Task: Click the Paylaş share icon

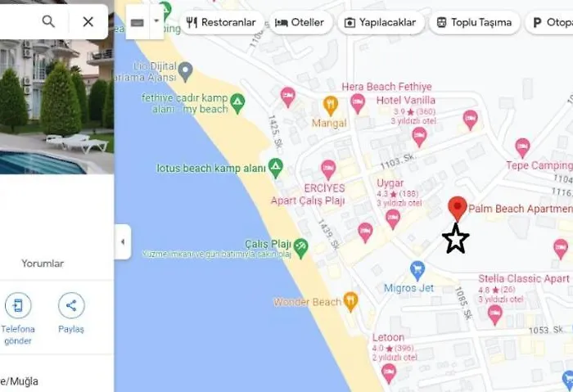Action: point(71,305)
